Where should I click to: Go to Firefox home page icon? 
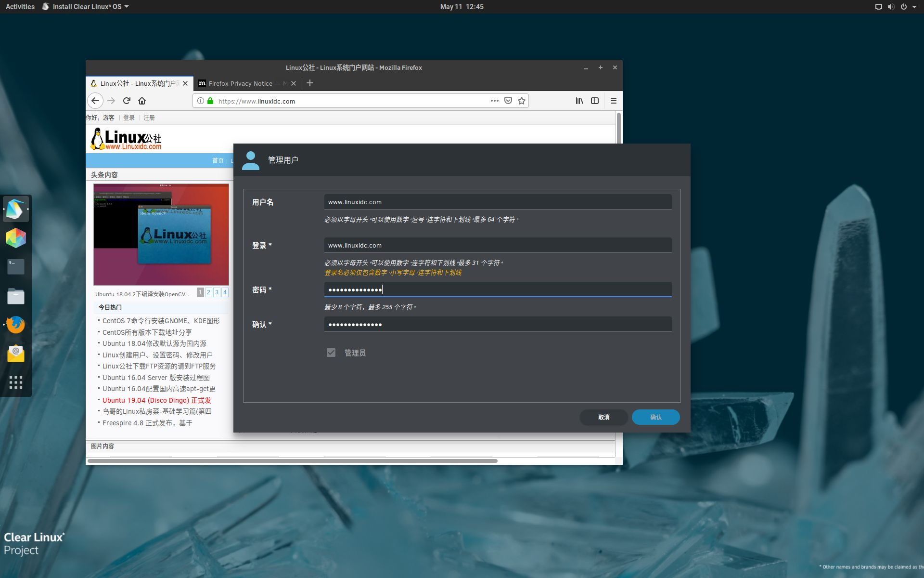[x=142, y=101]
